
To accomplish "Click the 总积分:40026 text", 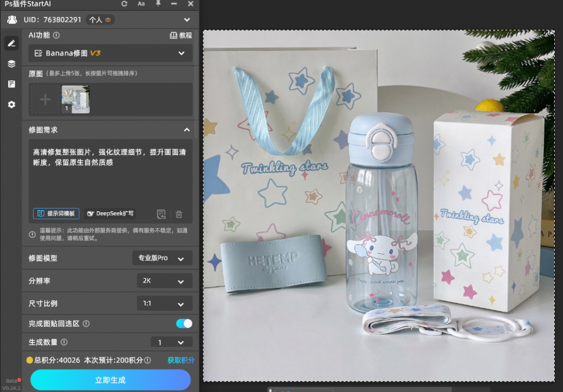I will coord(57,360).
